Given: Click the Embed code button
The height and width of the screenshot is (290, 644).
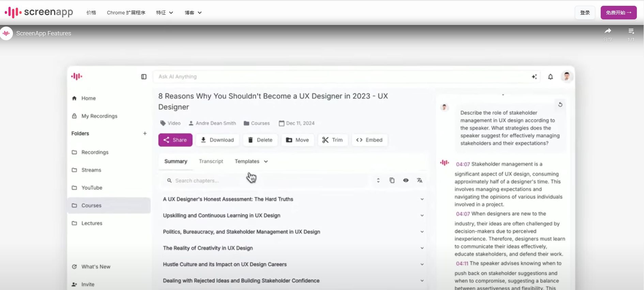Looking at the screenshot, I should (369, 140).
